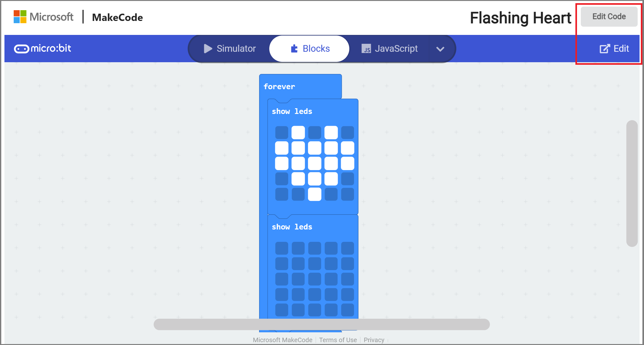The width and height of the screenshot is (644, 345).
Task: Toggle an unlit LED in the first heart pattern
Action: (282, 132)
